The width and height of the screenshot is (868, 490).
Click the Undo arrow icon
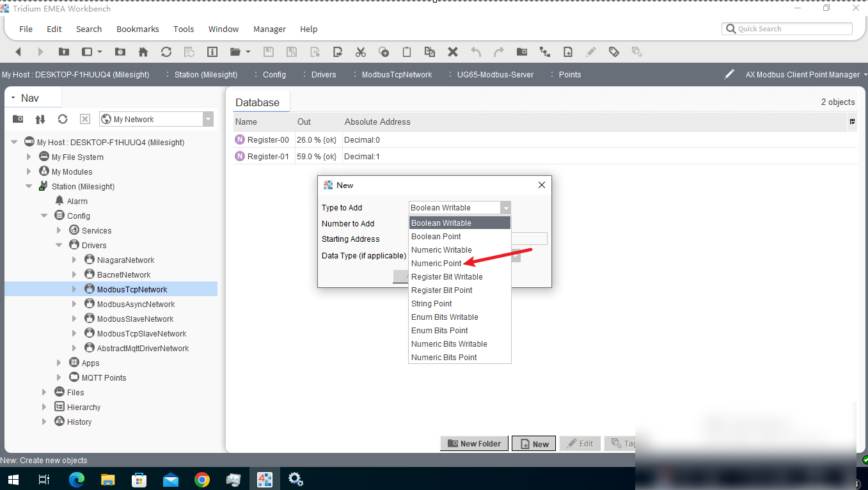point(476,52)
